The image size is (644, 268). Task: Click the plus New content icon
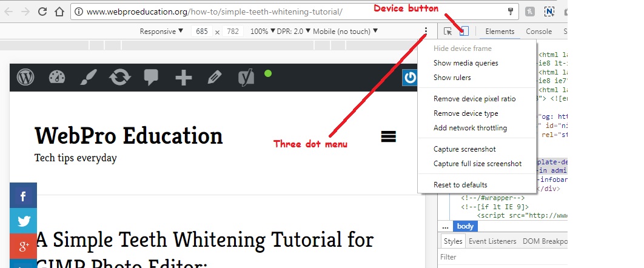click(x=183, y=77)
